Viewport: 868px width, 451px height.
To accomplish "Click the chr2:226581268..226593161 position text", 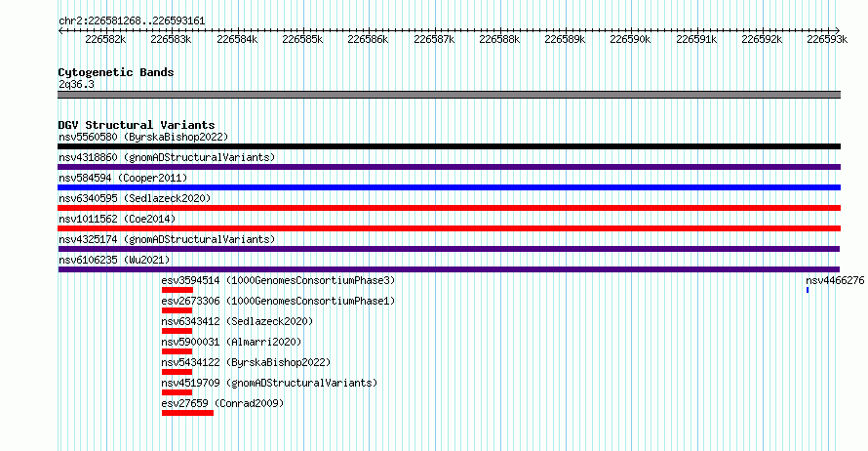I will click(x=132, y=20).
